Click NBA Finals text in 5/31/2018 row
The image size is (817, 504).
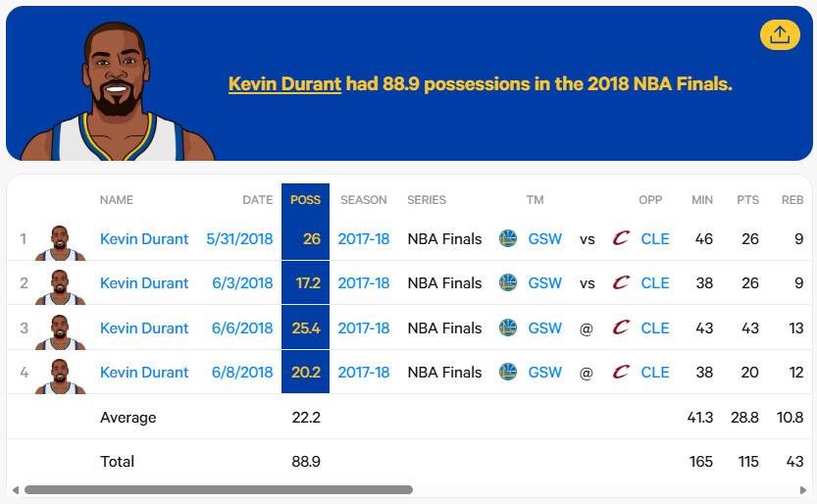click(x=444, y=239)
